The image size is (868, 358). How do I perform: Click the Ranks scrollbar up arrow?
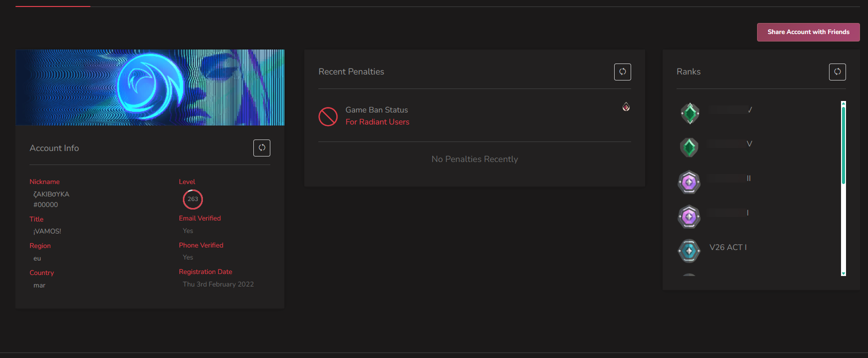click(844, 103)
